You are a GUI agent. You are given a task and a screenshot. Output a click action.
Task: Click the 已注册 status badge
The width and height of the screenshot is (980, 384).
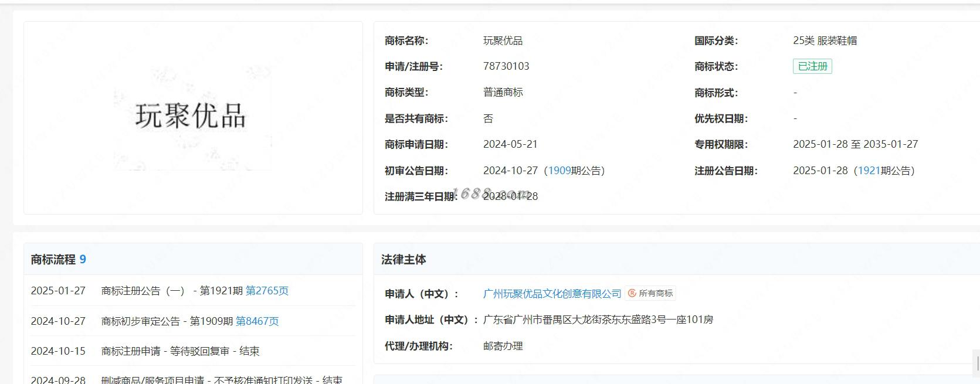[812, 66]
